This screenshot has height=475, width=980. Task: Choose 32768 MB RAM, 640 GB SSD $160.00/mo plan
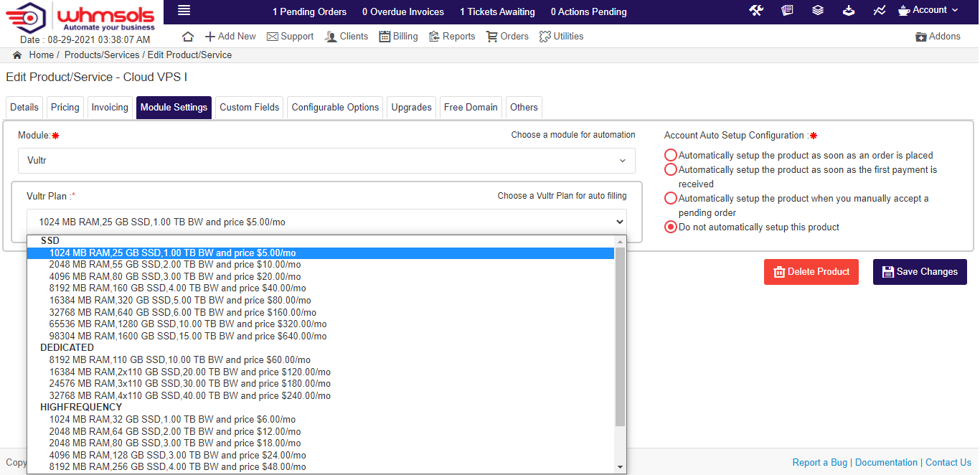coord(321,312)
